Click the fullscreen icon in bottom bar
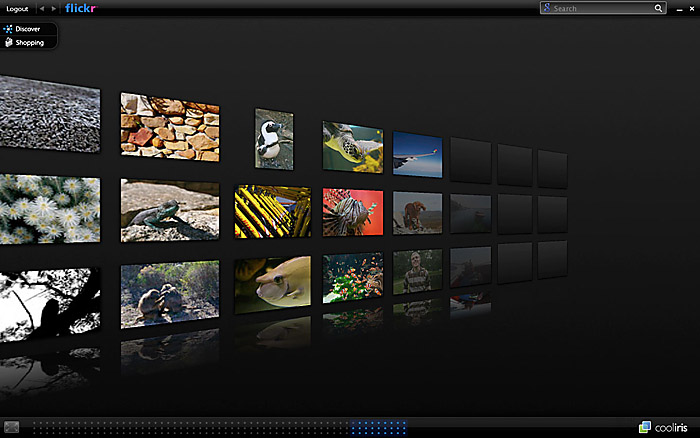 (11, 427)
